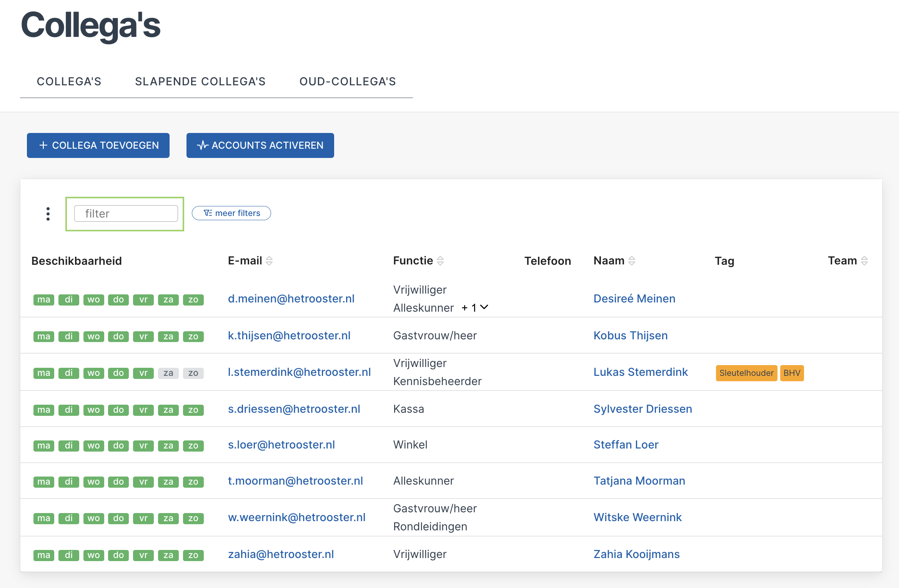Open Kobus Thijsen's profile
The image size is (899, 588).
click(x=631, y=336)
